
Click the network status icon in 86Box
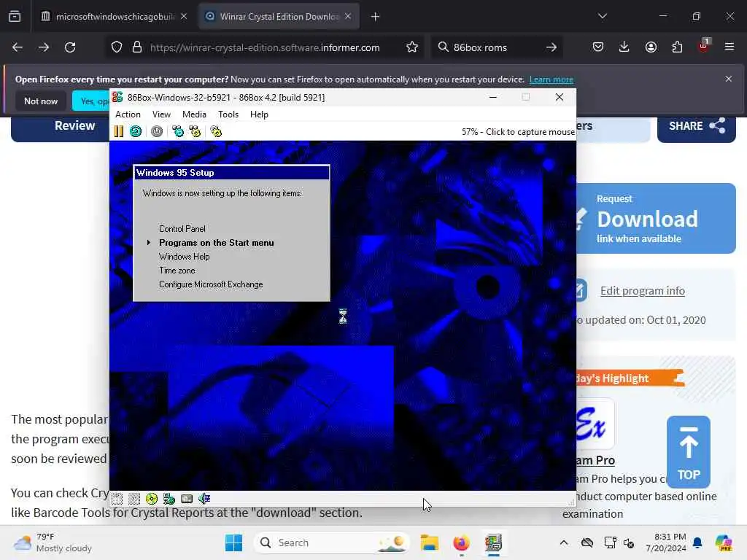coord(169,499)
